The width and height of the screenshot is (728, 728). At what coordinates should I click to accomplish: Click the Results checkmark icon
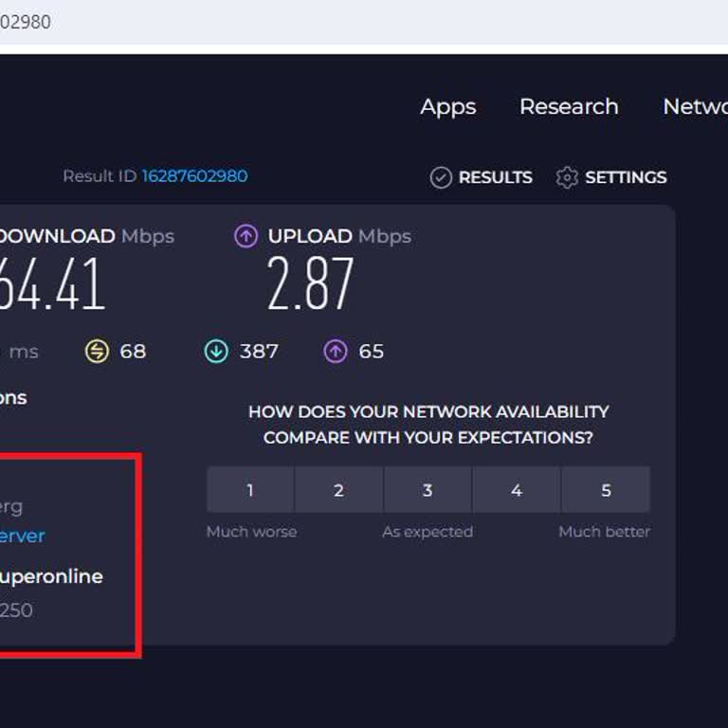click(441, 177)
